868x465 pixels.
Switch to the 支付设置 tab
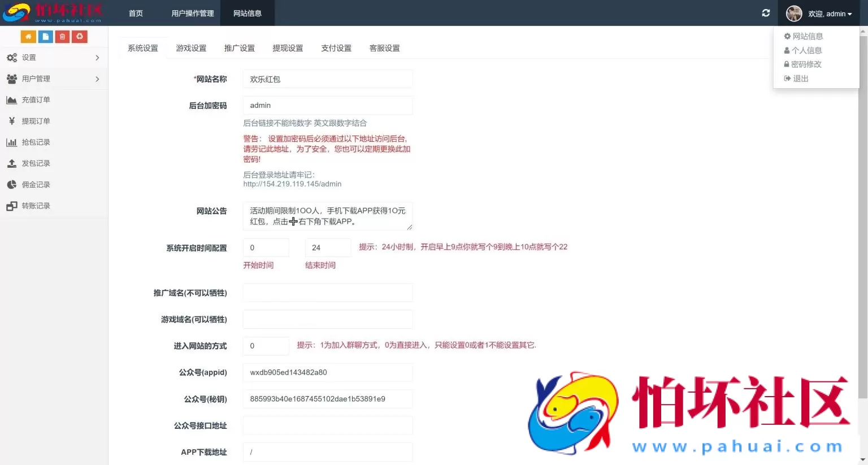coord(336,48)
